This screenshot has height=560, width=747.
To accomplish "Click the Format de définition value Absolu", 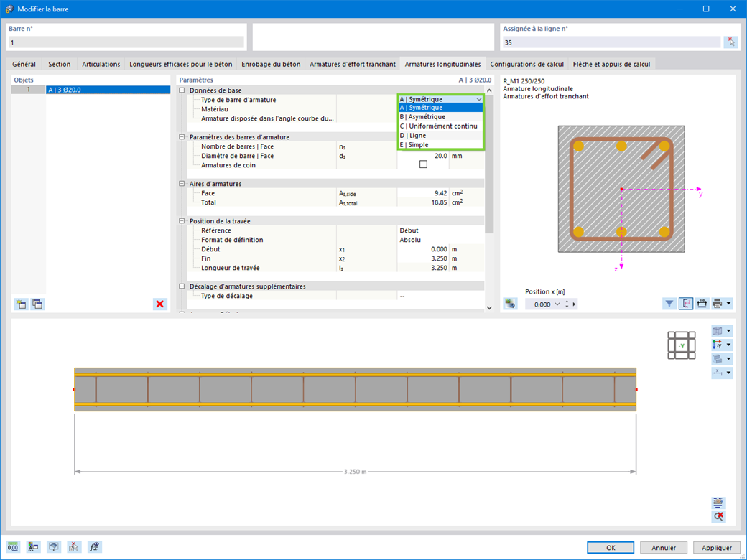I will click(441, 240).
